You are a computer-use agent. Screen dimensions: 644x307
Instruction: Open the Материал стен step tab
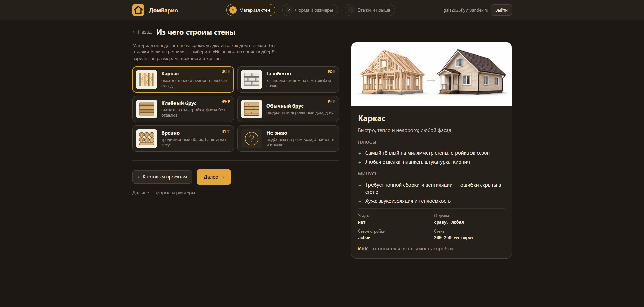click(250, 10)
